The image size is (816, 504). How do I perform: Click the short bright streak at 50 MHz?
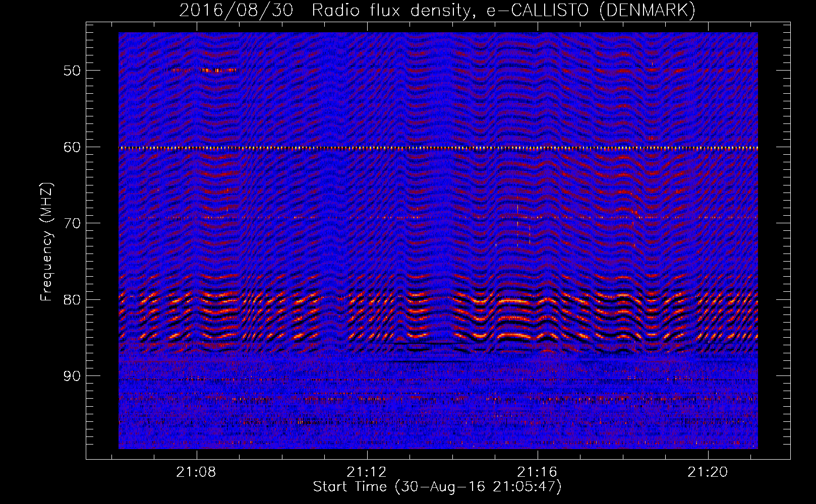203,71
